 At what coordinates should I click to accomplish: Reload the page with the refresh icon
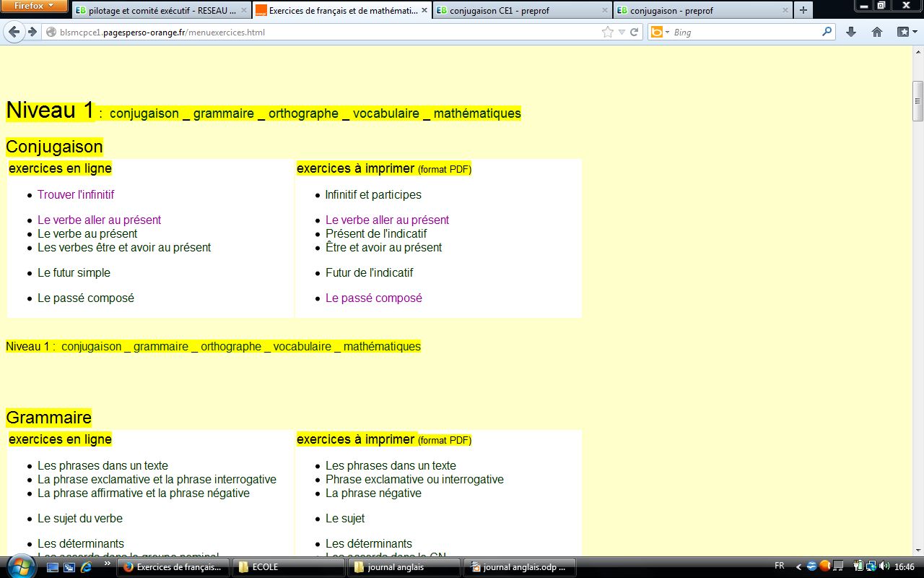pyautogui.click(x=635, y=32)
